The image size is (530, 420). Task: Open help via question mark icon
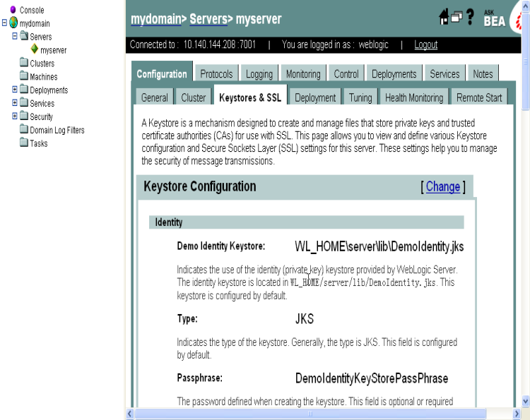tap(470, 18)
